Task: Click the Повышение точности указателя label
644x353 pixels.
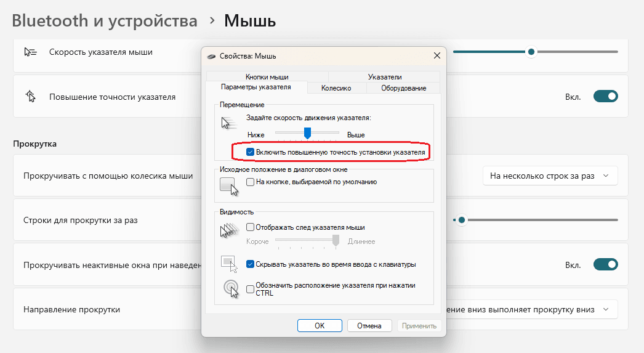Action: pyautogui.click(x=113, y=97)
